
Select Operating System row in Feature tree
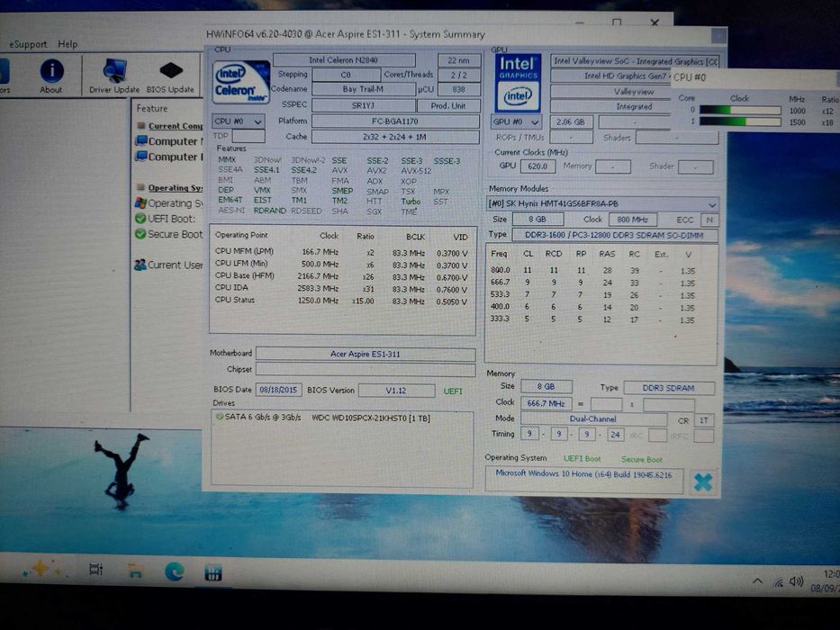coord(169,203)
